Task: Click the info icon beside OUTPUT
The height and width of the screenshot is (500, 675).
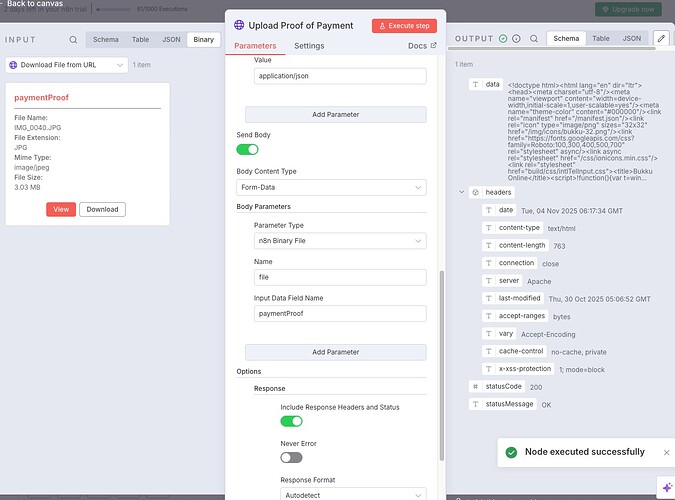Action: tap(516, 39)
